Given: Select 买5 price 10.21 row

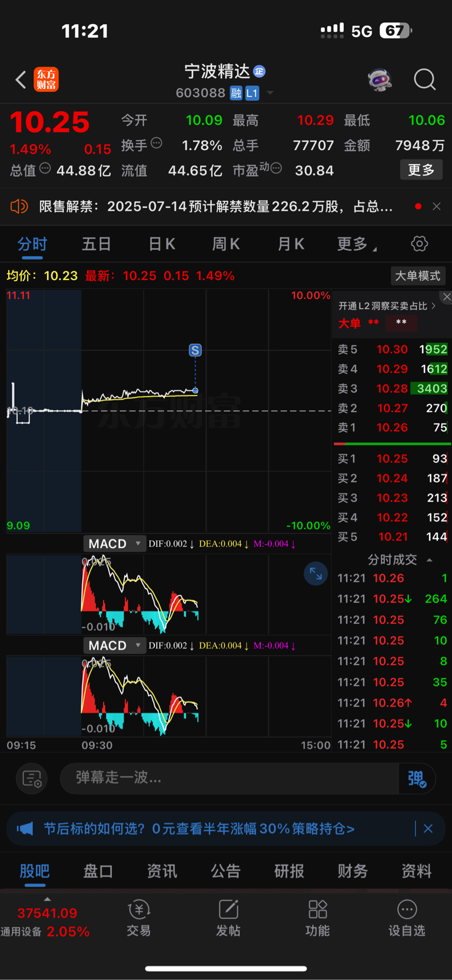Looking at the screenshot, I should click(392, 537).
